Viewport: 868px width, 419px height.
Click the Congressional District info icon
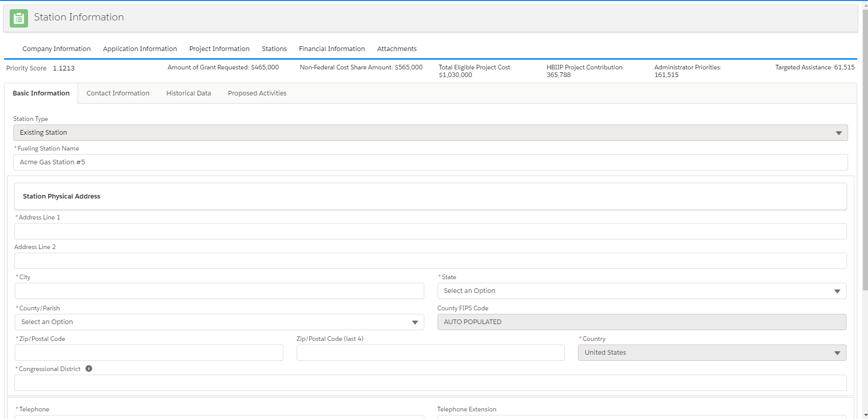pyautogui.click(x=89, y=368)
